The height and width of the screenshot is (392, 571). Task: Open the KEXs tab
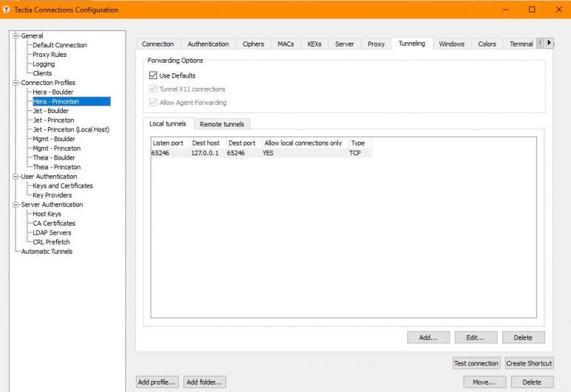[314, 44]
